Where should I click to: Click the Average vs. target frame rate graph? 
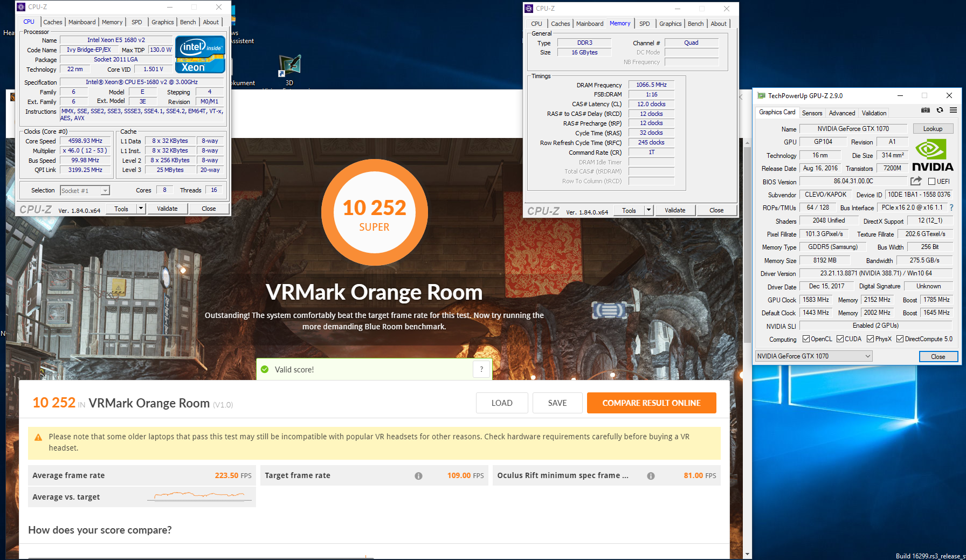(x=199, y=496)
